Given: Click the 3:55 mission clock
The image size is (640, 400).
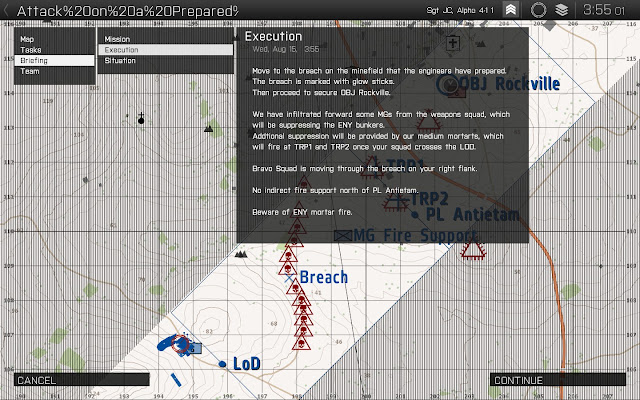Looking at the screenshot, I should 603,10.
